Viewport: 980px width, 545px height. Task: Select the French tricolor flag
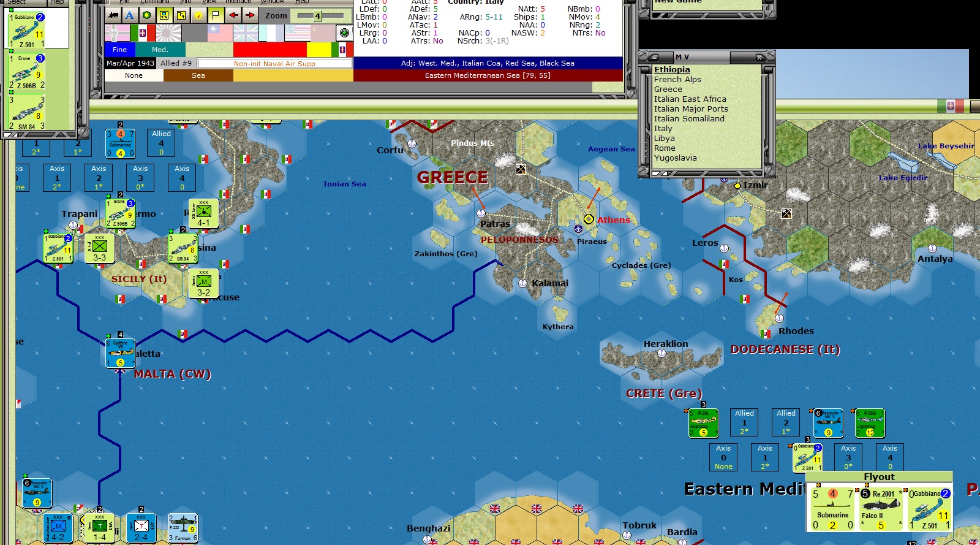[271, 32]
